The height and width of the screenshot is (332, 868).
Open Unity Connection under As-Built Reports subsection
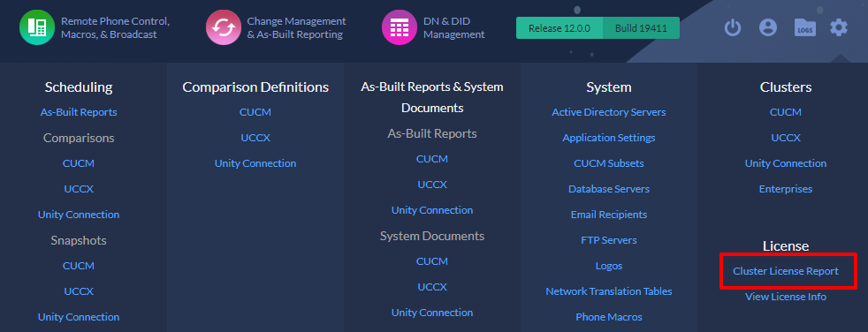[x=431, y=210]
